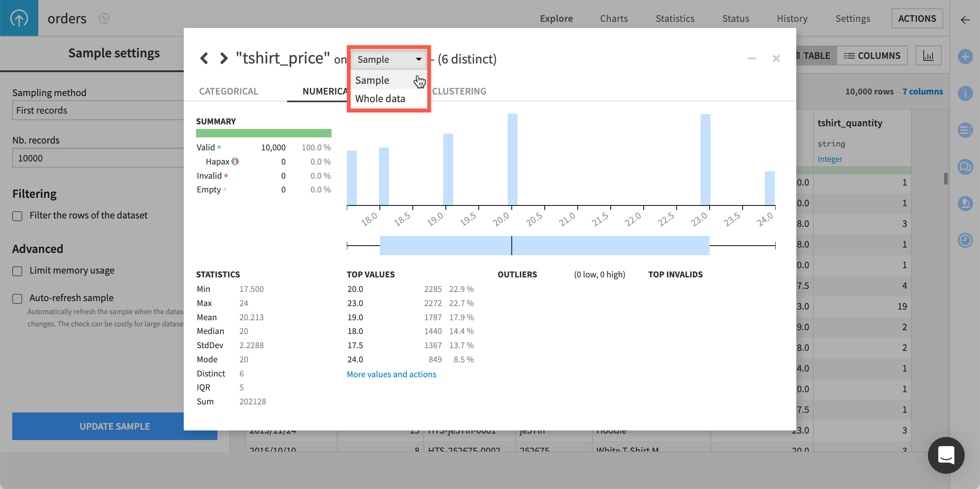Screen dimensions: 980x489
Task: Enable Limit memory usage checkbox
Action: pyautogui.click(x=17, y=271)
